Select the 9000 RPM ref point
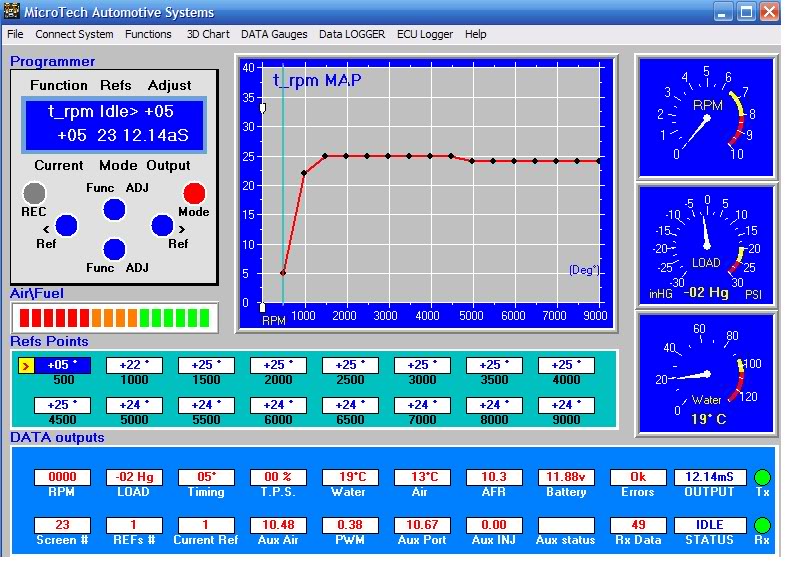Image resolution: width=790 pixels, height=573 pixels. point(566,405)
